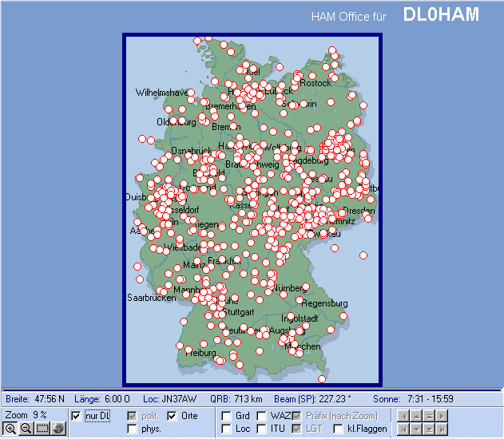Click the 'Saarbrücken' city label on map
The height and width of the screenshot is (439, 504).
(x=152, y=298)
